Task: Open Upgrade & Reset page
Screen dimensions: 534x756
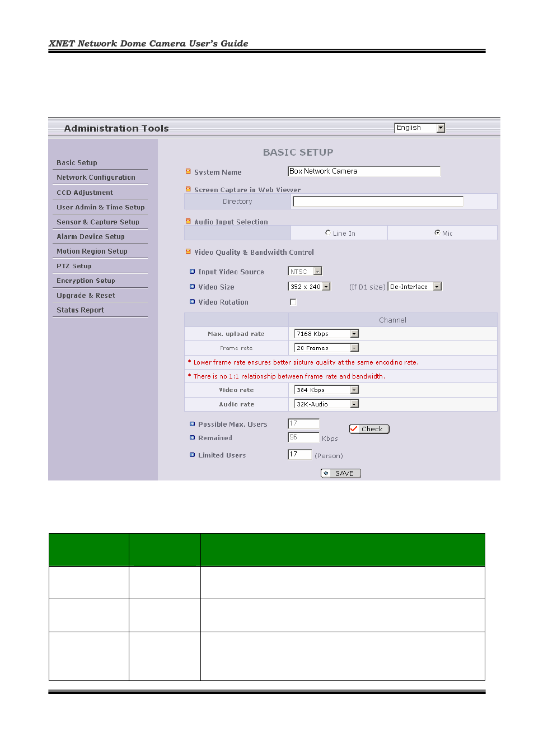Action: [x=86, y=296]
